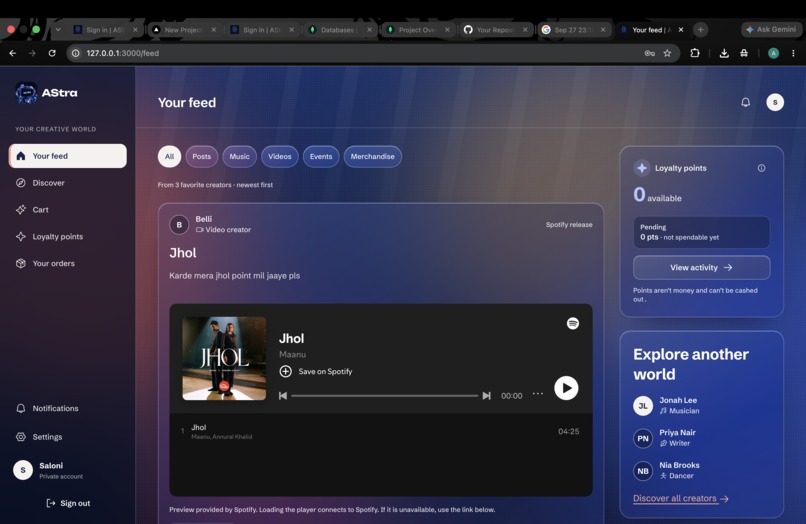Viewport: 806px width, 524px height.
Task: Click the NB avatar circle
Action: (x=643, y=471)
